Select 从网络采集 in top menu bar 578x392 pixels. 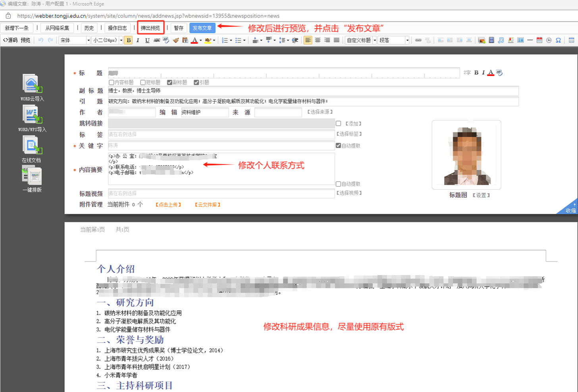point(57,28)
